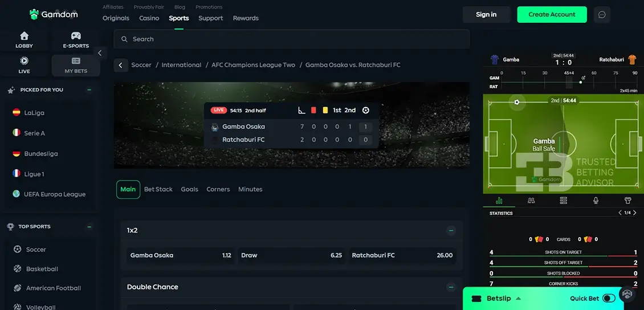The image size is (644, 310).
Task: Select Serie A with the Italy flag
Action: (x=28, y=133)
